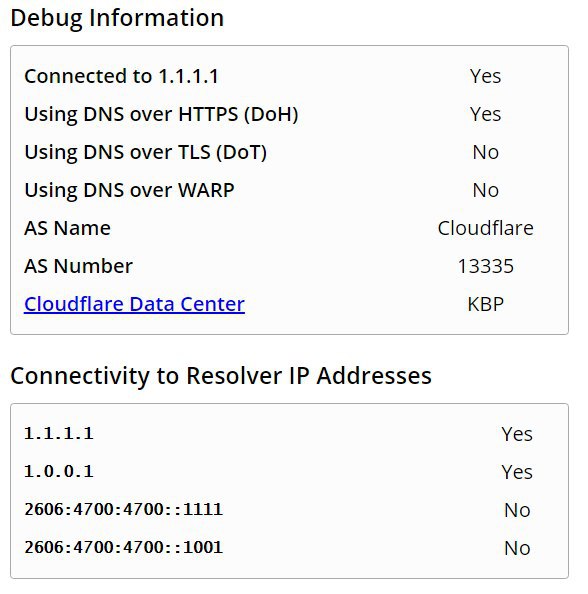
Task: Select the 1.0.0.1 resolver address
Action: pos(59,472)
